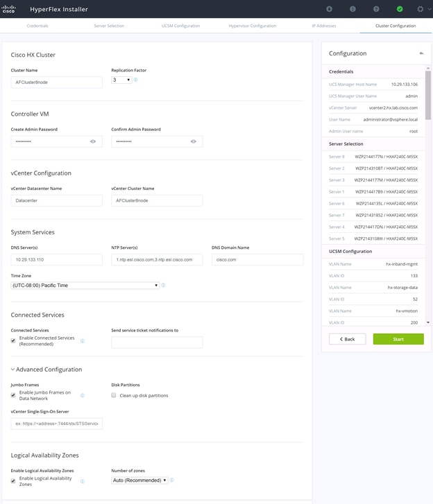Click the Confirm Admin Password field

click(x=157, y=141)
